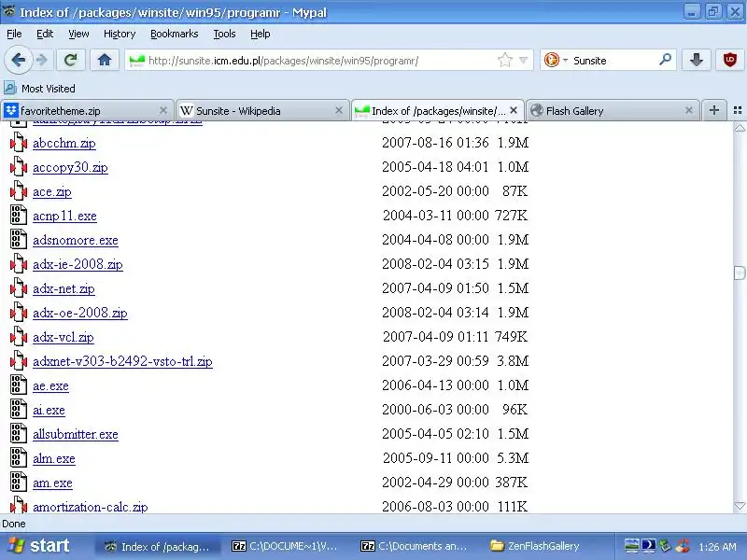
Task: Download accopy30.zip link
Action: (70, 167)
